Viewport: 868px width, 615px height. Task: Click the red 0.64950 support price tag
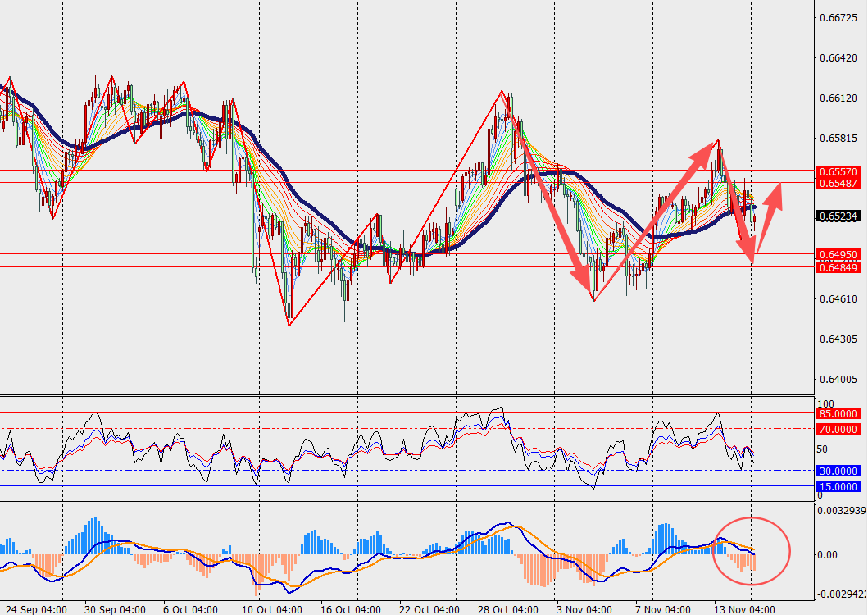point(838,255)
